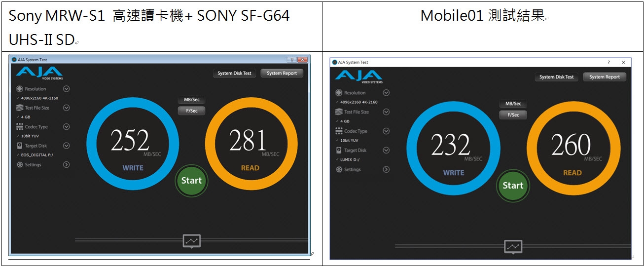Expand Settings arrow in left window
The width and height of the screenshot is (644, 267).
coord(66,164)
